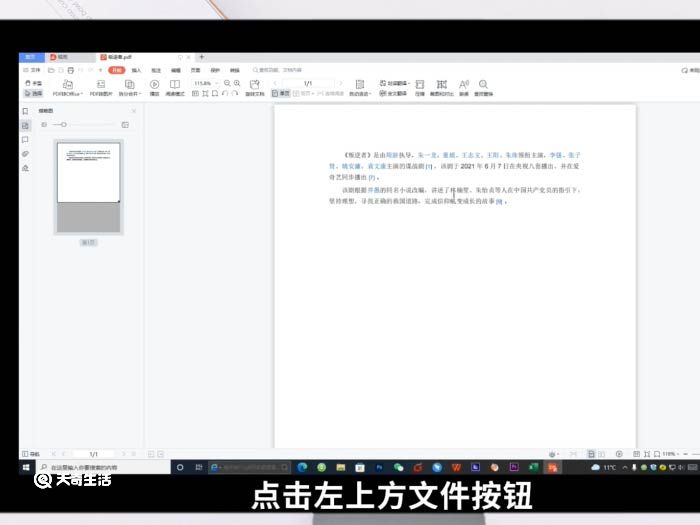This screenshot has height=525, width=700.
Task: Enable double page (双页) view
Action: [303, 94]
